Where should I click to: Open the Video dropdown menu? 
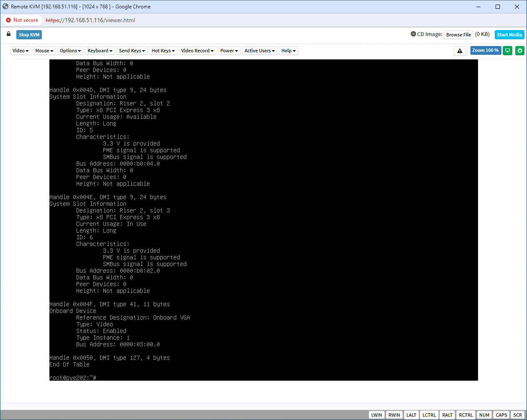pos(21,51)
